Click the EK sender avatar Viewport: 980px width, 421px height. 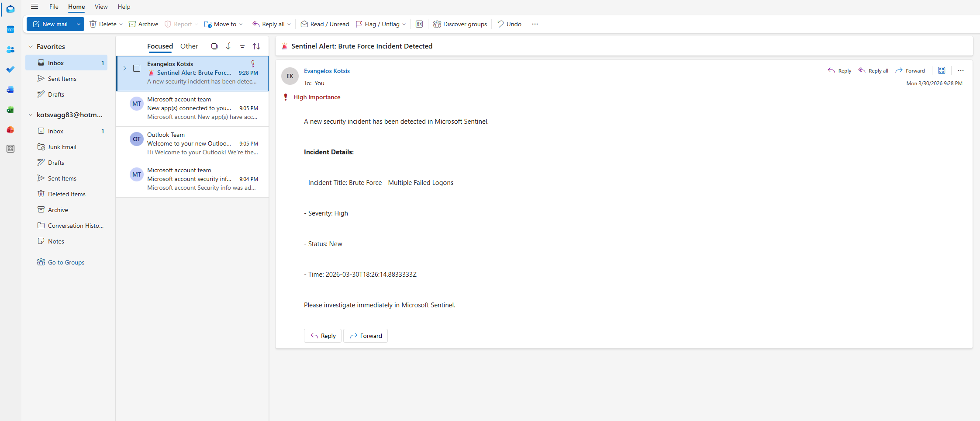pyautogui.click(x=290, y=76)
